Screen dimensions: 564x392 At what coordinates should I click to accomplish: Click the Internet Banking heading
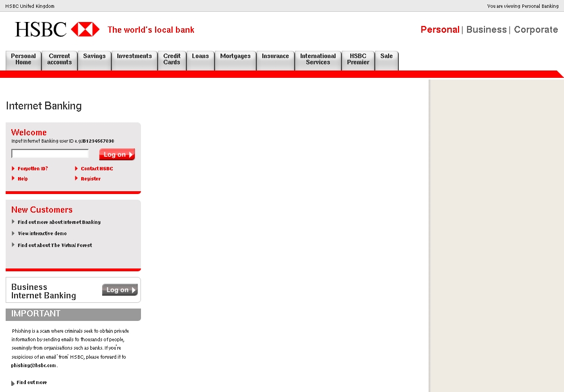point(44,105)
